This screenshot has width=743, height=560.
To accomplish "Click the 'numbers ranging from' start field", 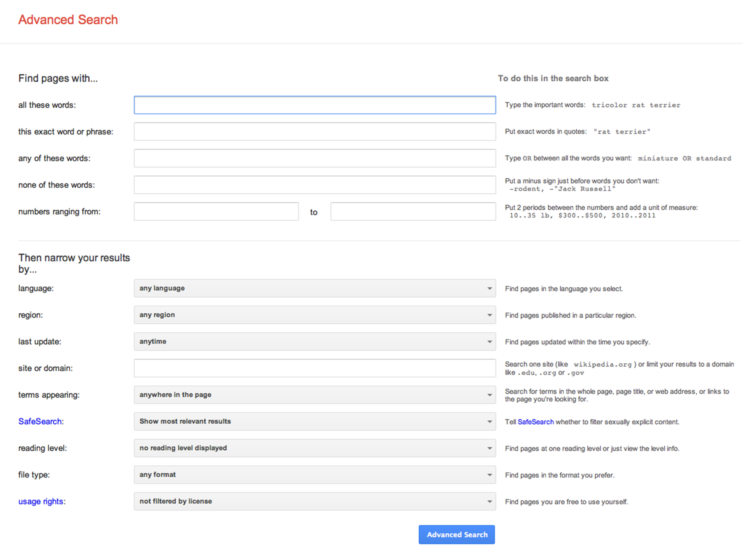I will click(x=216, y=212).
